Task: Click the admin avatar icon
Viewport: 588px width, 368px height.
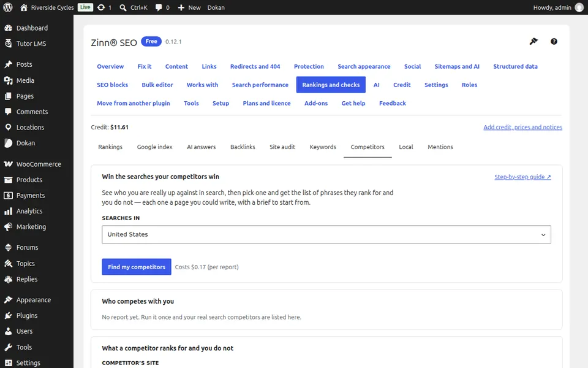Action: click(579, 7)
